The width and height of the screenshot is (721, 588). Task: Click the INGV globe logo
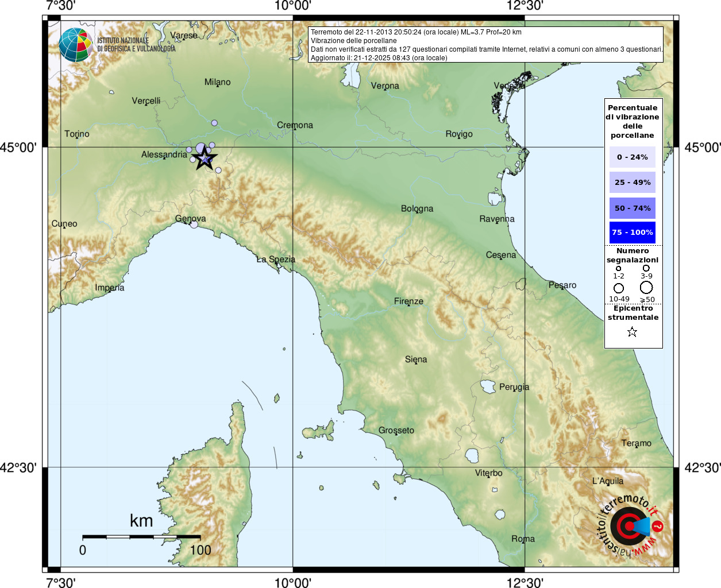(x=75, y=45)
